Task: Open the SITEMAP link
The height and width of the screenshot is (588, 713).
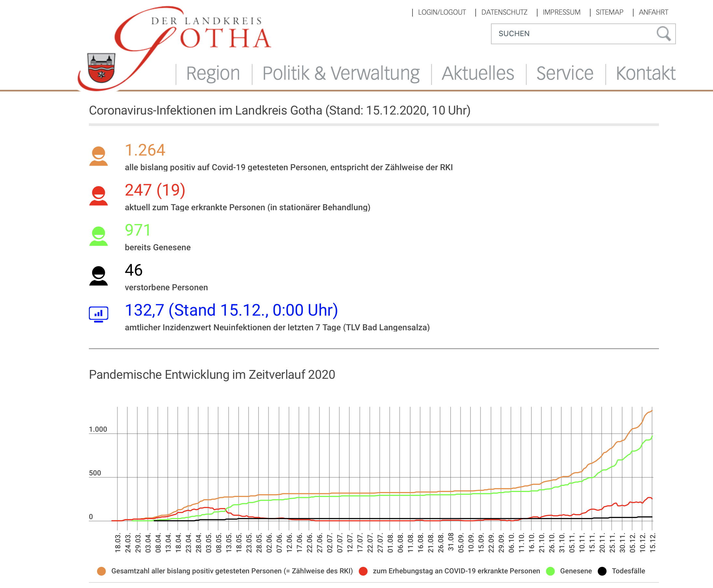Action: 610,12
